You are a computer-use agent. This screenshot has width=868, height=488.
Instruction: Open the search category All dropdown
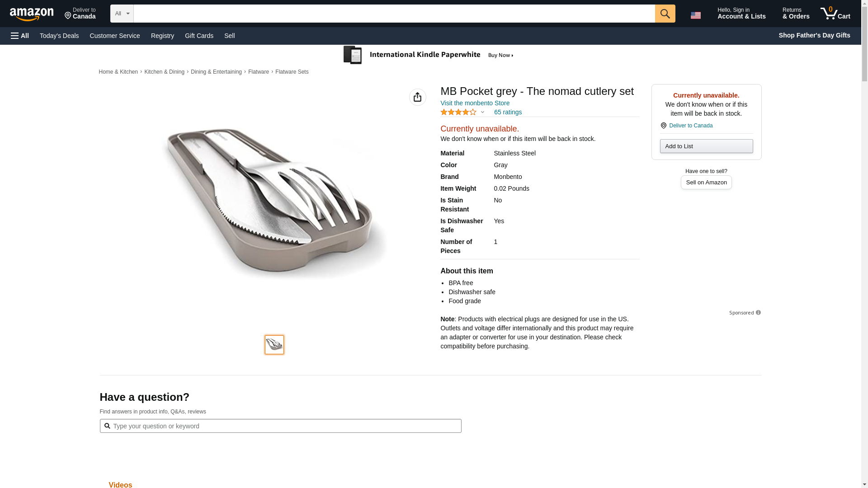pos(122,14)
